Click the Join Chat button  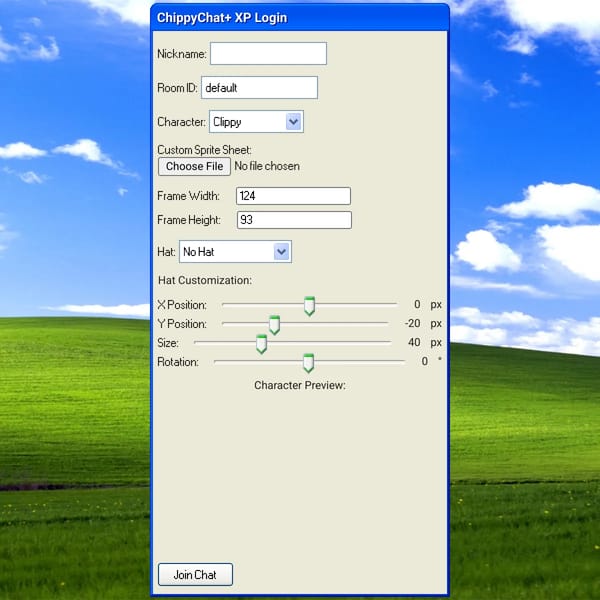[195, 574]
